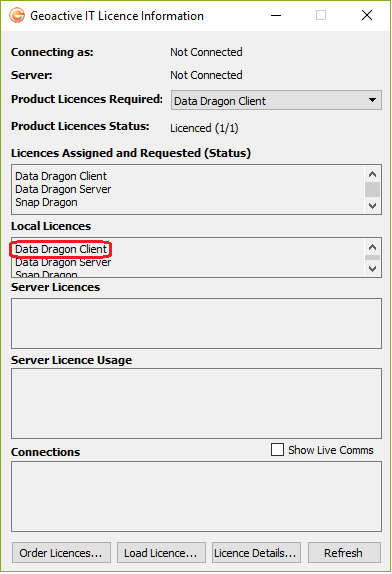Click up arrow of Licences Assigned scrollbar
Screen dimensions: 392x574
coord(373,174)
